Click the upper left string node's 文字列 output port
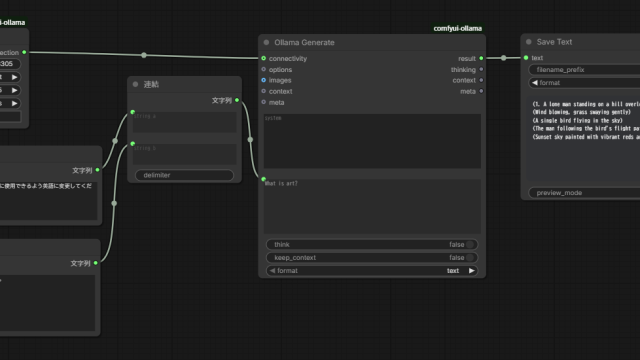 click(x=98, y=170)
